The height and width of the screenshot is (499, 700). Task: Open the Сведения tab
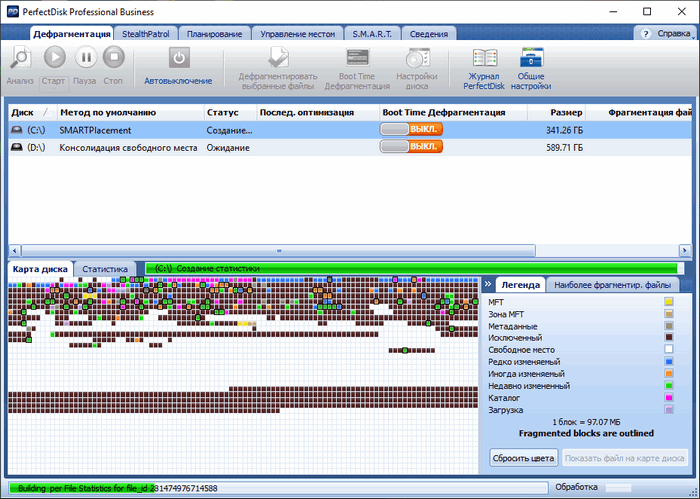[x=429, y=34]
